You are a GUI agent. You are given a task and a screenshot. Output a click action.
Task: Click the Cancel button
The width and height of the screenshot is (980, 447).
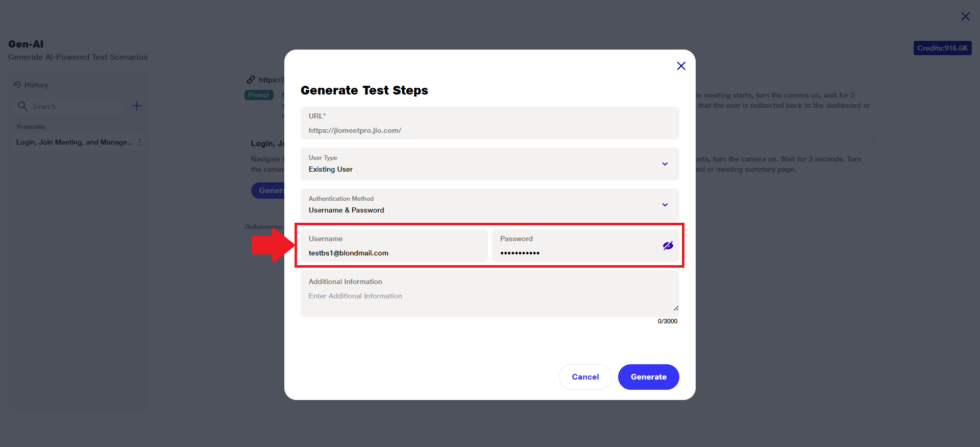click(x=585, y=377)
